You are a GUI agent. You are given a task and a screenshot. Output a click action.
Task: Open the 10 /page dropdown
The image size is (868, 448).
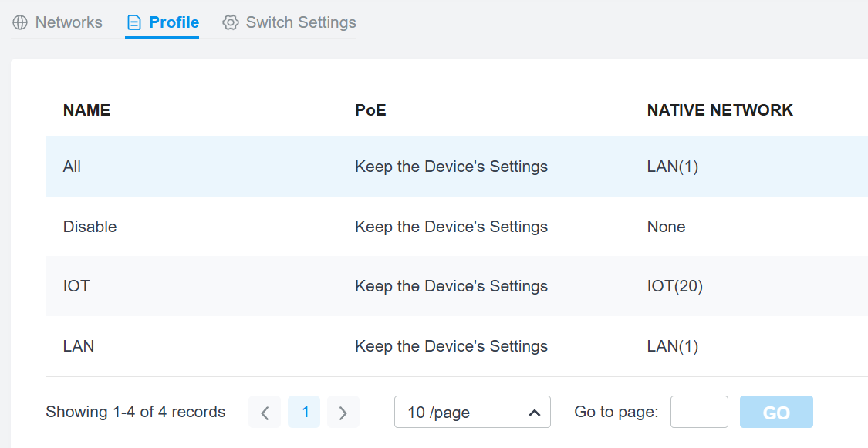(472, 412)
